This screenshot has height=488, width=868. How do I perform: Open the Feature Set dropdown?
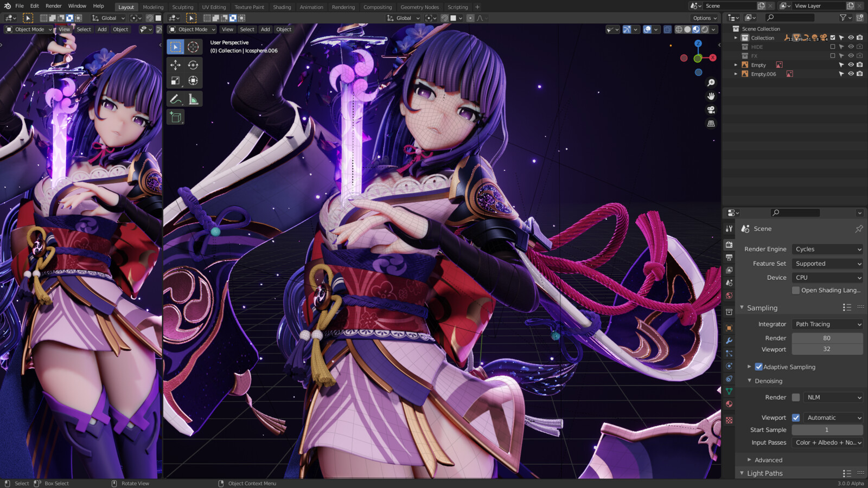(827, 264)
